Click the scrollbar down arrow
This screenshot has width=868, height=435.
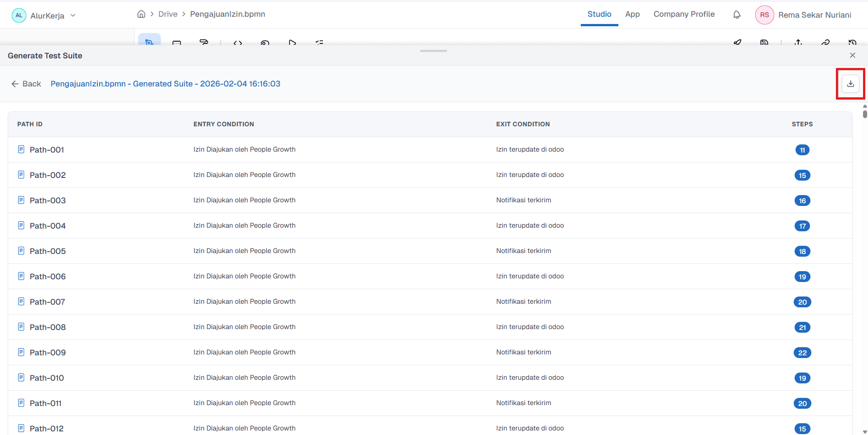864,430
